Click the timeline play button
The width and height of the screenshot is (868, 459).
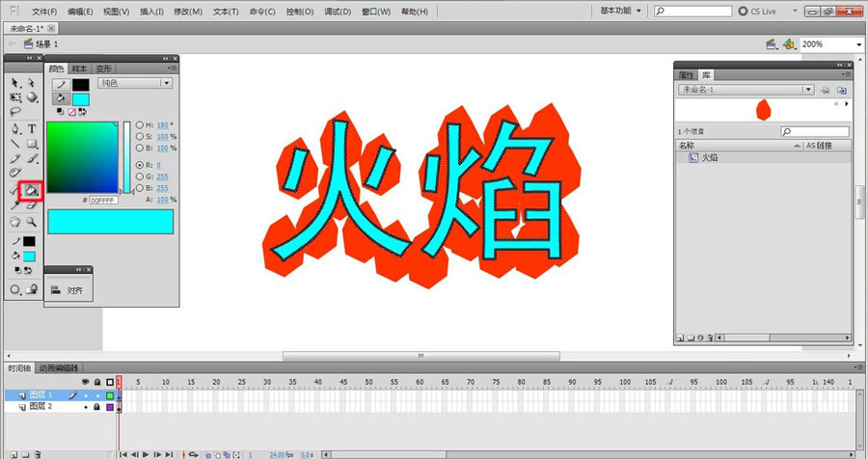(x=147, y=454)
